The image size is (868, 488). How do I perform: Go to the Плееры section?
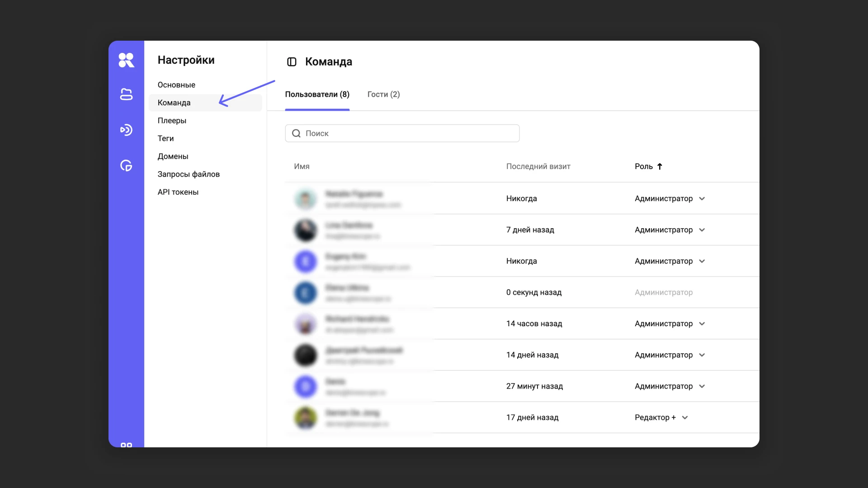tap(172, 121)
